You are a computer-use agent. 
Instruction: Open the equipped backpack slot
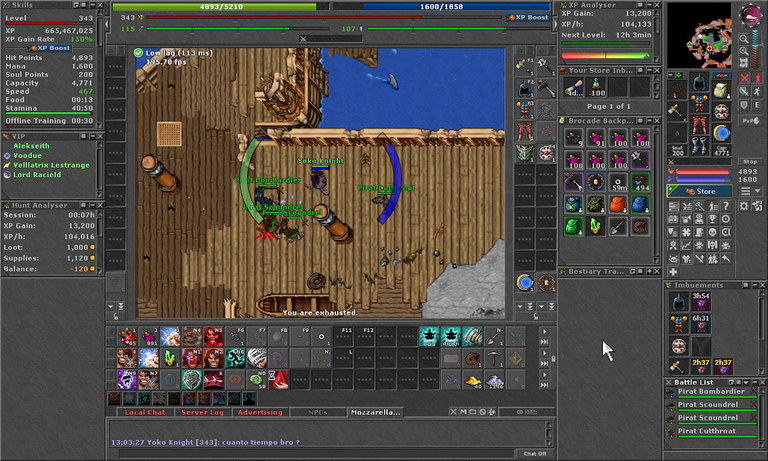tap(721, 90)
